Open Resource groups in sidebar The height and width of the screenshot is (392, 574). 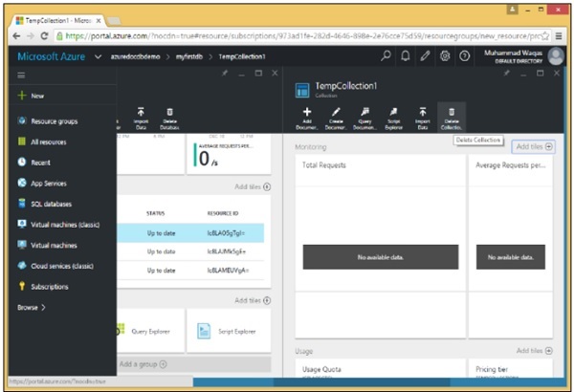pyautogui.click(x=48, y=121)
